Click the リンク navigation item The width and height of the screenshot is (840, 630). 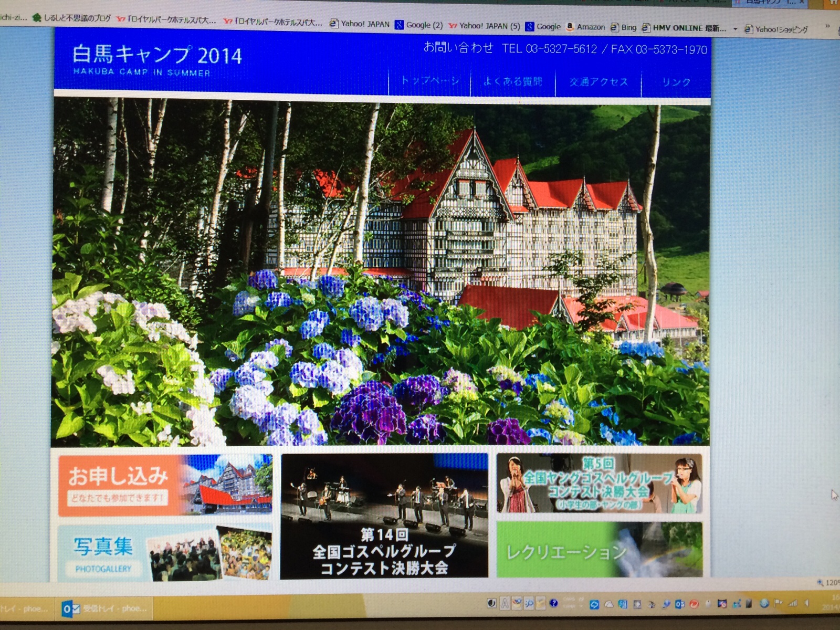coord(676,82)
